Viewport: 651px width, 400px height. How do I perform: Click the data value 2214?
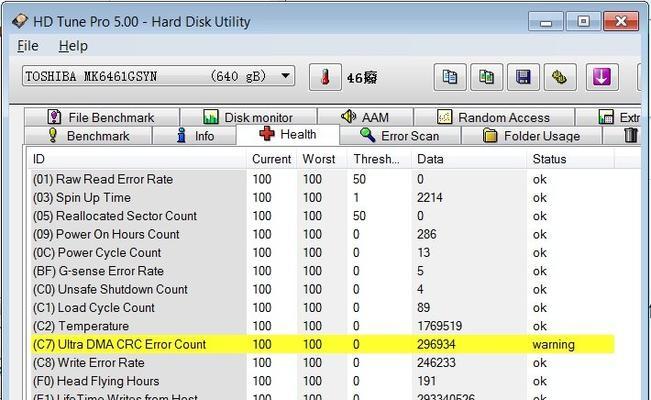(x=429, y=197)
